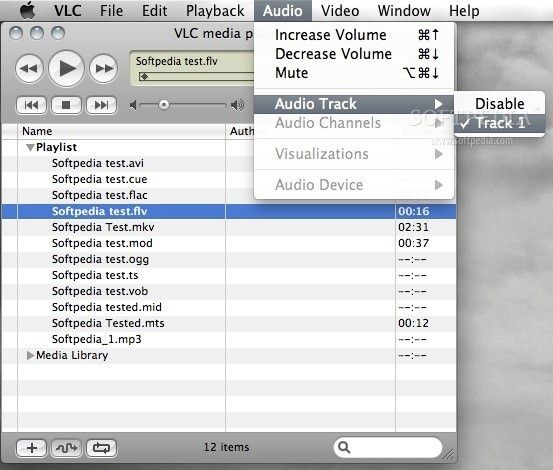Expand the Media Library node

coord(30,355)
